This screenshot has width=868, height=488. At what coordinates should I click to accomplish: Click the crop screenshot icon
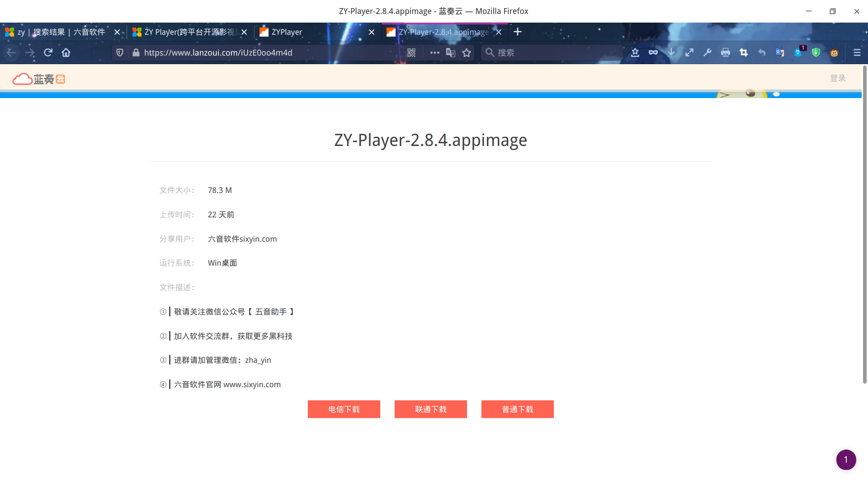coord(744,53)
